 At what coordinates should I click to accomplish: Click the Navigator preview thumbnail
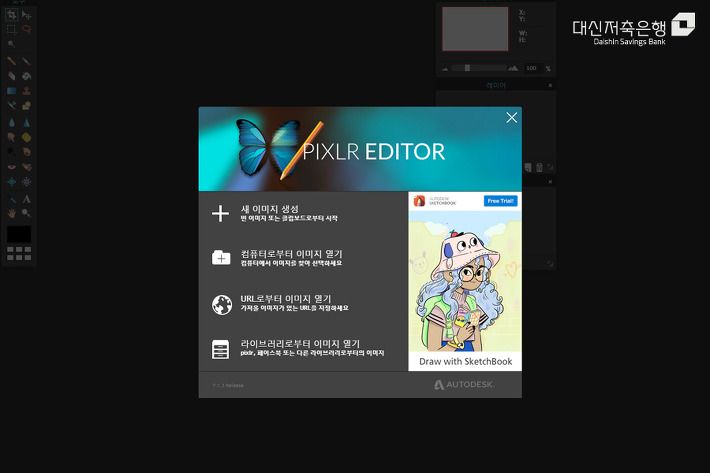pyautogui.click(x=475, y=29)
